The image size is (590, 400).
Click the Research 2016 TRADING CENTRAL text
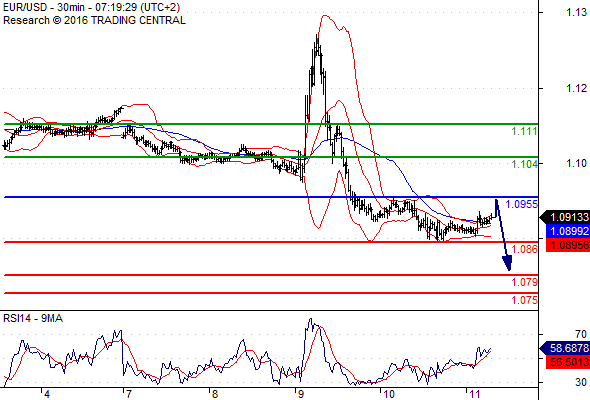94,20
